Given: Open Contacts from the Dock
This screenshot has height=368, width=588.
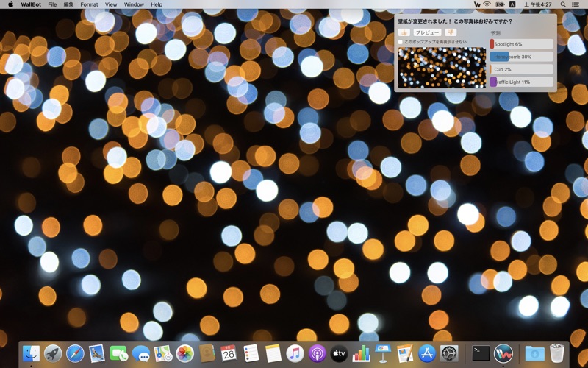Looking at the screenshot, I should tap(207, 353).
